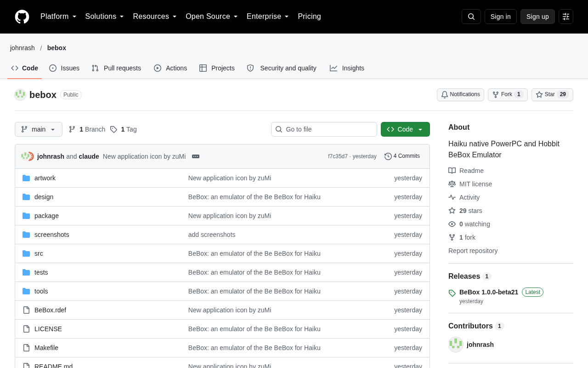588x368 pixels.
Task: Switch to the Insights tab
Action: click(x=347, y=68)
